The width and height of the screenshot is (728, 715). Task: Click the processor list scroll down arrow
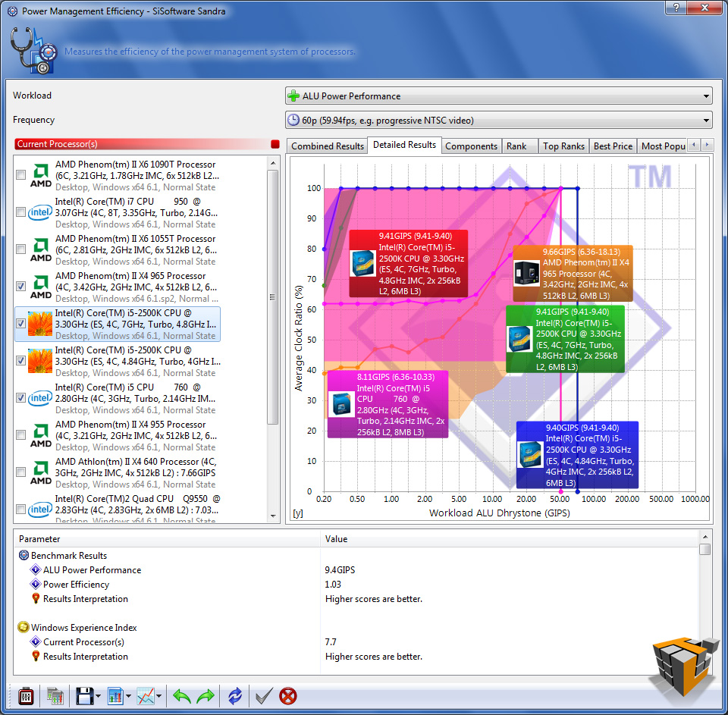273,516
